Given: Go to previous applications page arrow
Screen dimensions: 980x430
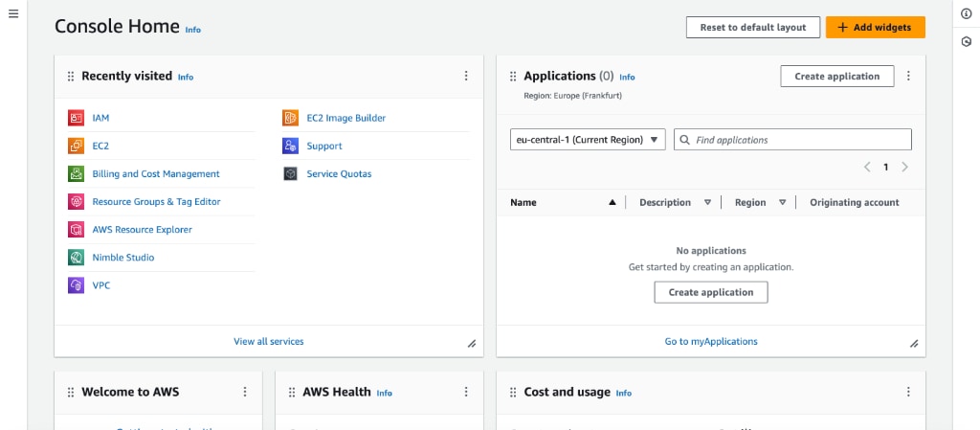Looking at the screenshot, I should pos(867,167).
